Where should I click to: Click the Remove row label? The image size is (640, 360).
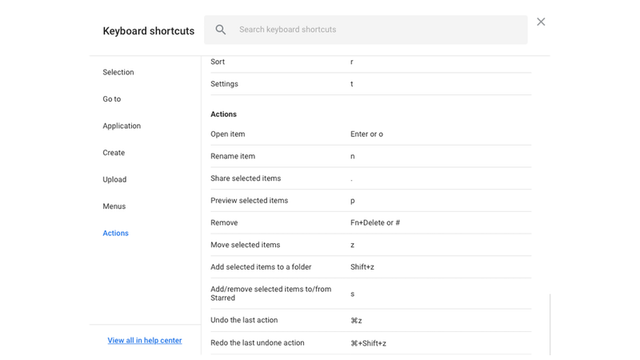224,223
